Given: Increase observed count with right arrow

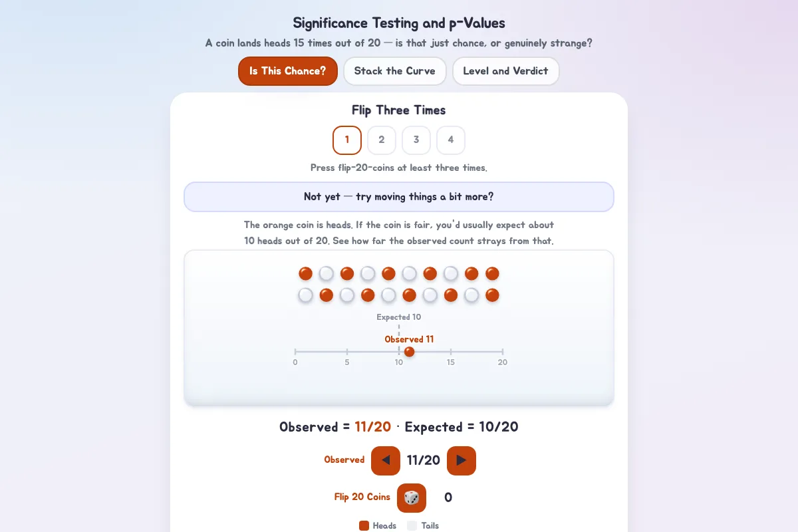Looking at the screenshot, I should pyautogui.click(x=462, y=460).
